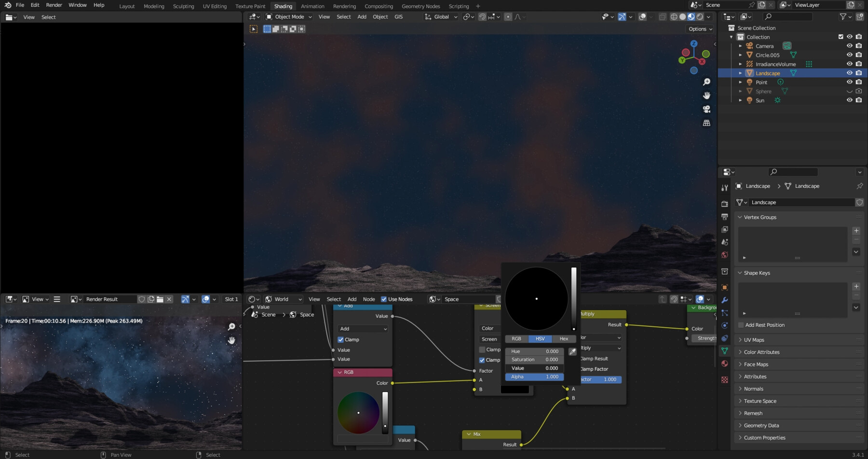Select rendered viewport shading icon
Screen dimensions: 868x459
point(700,17)
